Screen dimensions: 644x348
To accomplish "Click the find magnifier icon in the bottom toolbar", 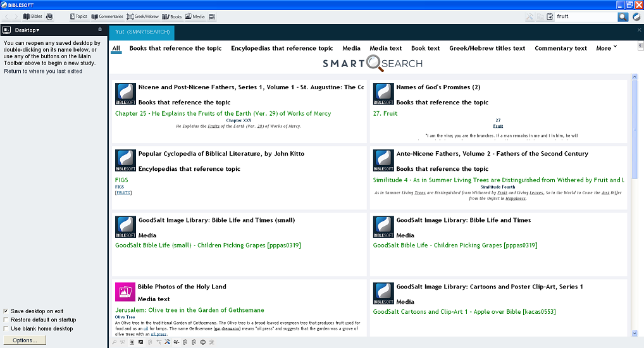I will tap(114, 342).
